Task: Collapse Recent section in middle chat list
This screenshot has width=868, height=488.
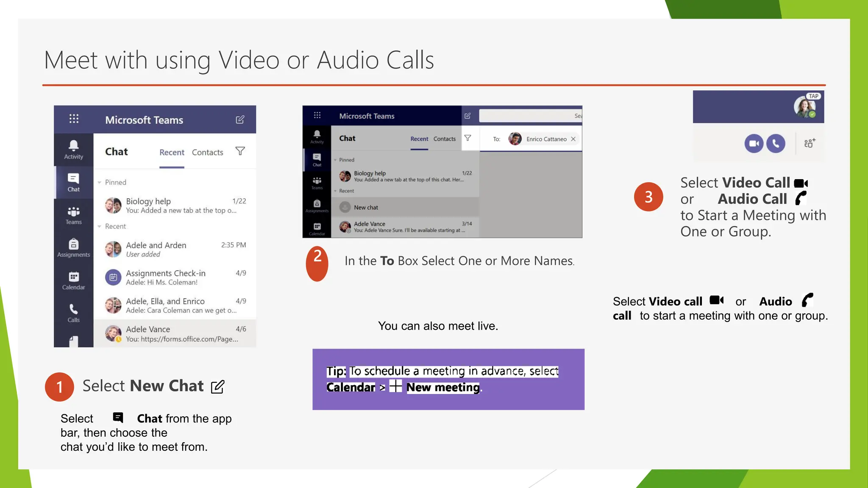Action: 335,191
